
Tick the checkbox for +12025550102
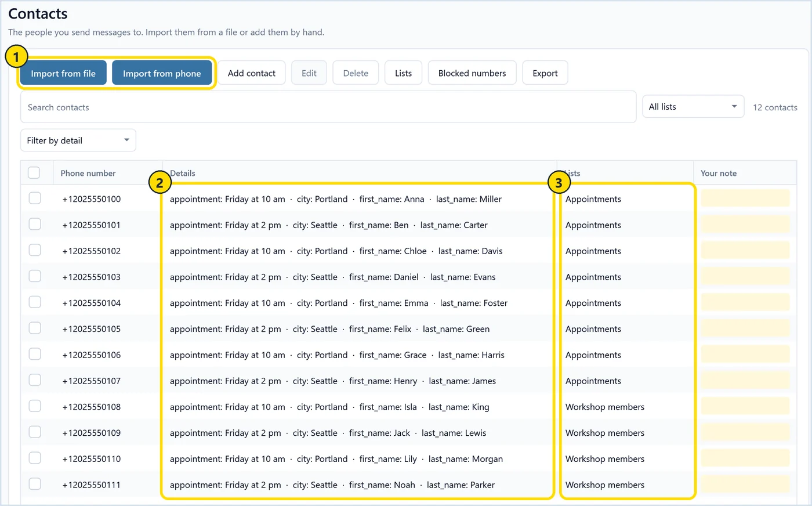pos(35,251)
